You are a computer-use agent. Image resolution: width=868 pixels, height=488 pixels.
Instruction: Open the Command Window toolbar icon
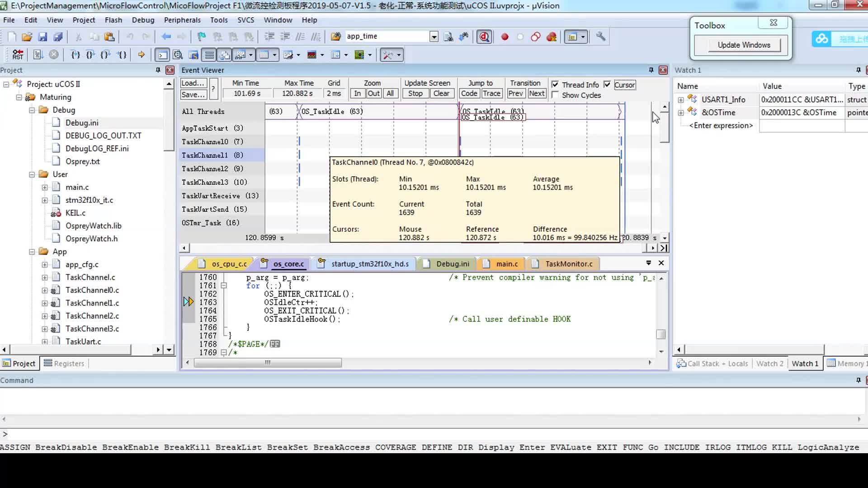click(162, 55)
